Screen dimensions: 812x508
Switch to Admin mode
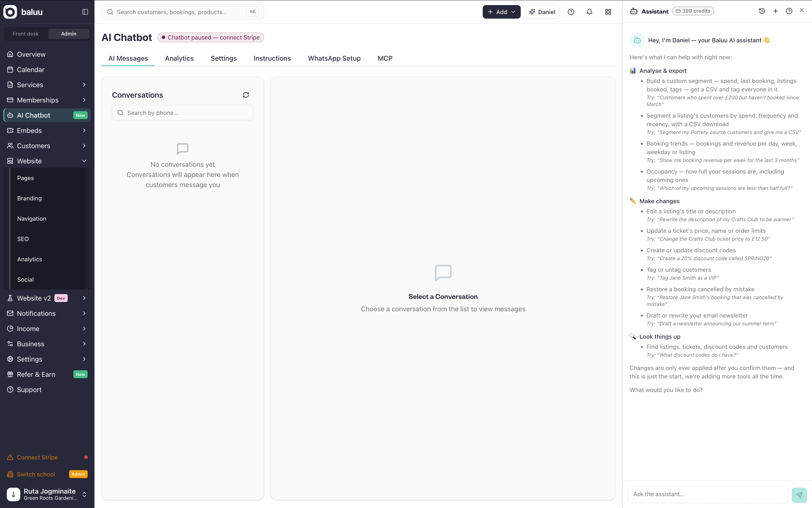click(69, 34)
